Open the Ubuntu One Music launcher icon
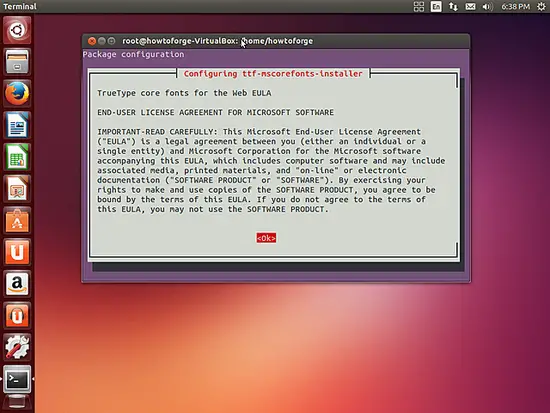 coord(17,315)
